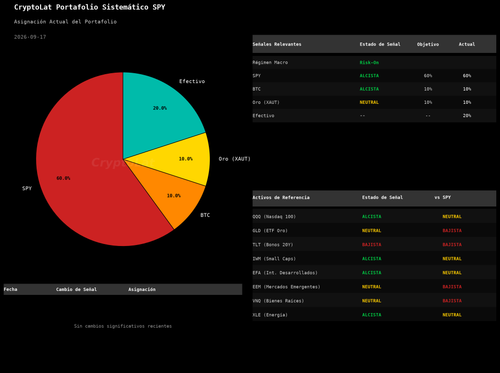The height and width of the screenshot is (373, 500).
Task: Click the 'Fecha' column header
Action: (10, 289)
